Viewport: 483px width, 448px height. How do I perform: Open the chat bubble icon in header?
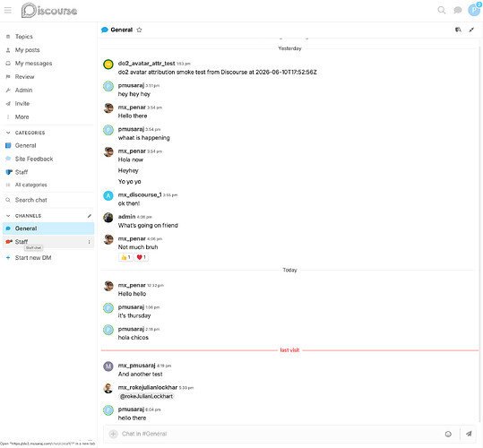pyautogui.click(x=457, y=10)
